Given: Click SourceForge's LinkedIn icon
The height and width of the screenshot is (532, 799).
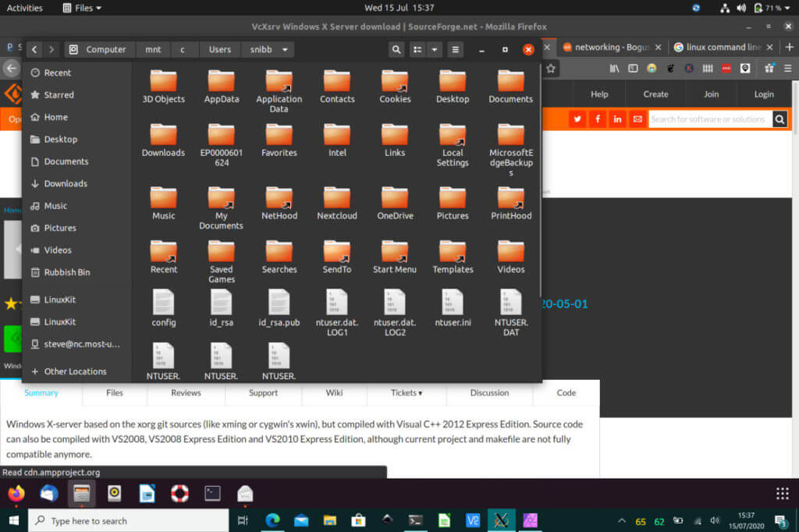Looking at the screenshot, I should click(617, 119).
